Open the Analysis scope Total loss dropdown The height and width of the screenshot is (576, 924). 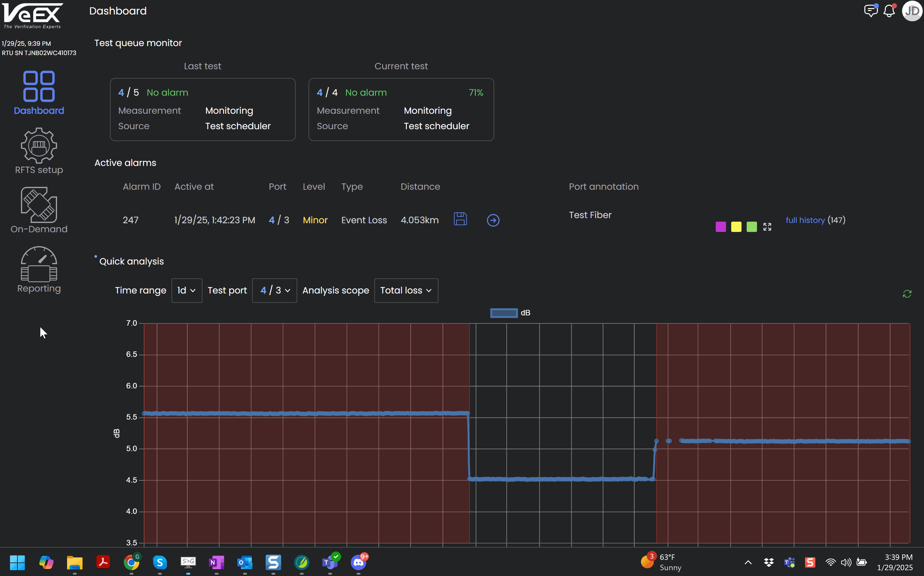pos(406,291)
